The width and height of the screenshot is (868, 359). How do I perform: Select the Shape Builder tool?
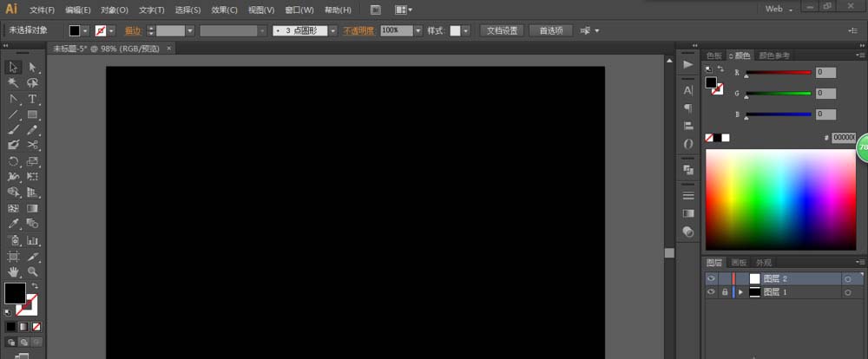pos(13,193)
